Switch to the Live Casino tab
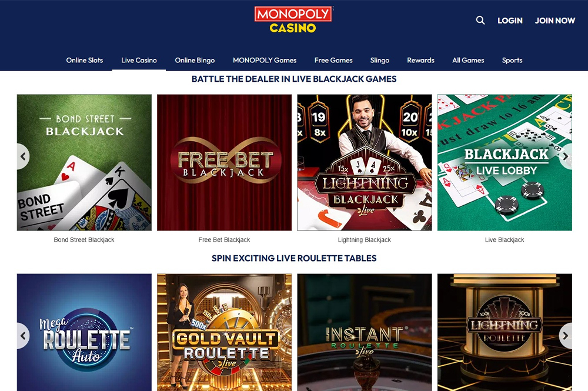588x391 pixels. 139,61
